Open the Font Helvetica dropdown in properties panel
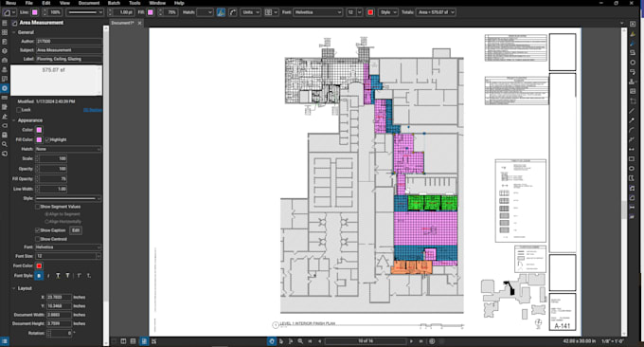This screenshot has width=644, height=347. tap(68, 247)
